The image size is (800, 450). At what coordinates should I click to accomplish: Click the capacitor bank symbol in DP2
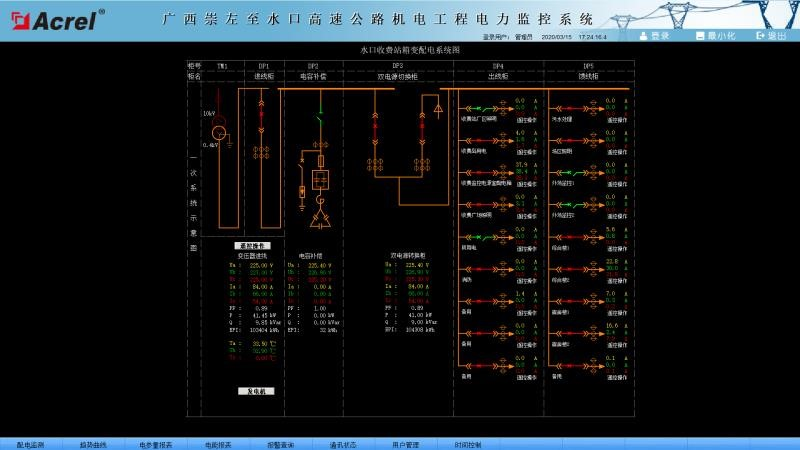(x=320, y=180)
